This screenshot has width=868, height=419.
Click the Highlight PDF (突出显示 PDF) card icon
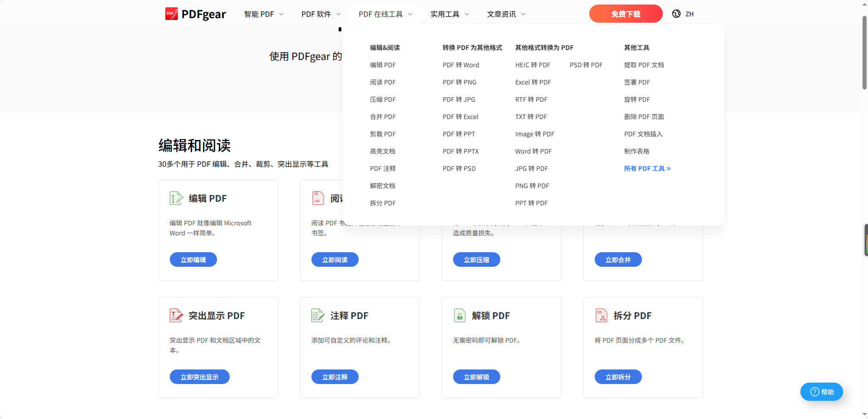(x=176, y=315)
